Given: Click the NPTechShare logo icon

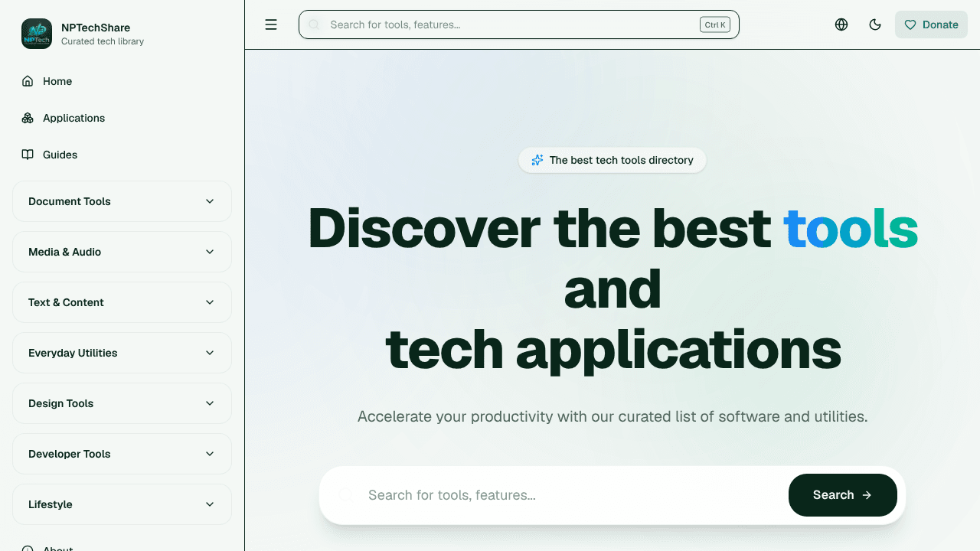Looking at the screenshot, I should coord(37,34).
